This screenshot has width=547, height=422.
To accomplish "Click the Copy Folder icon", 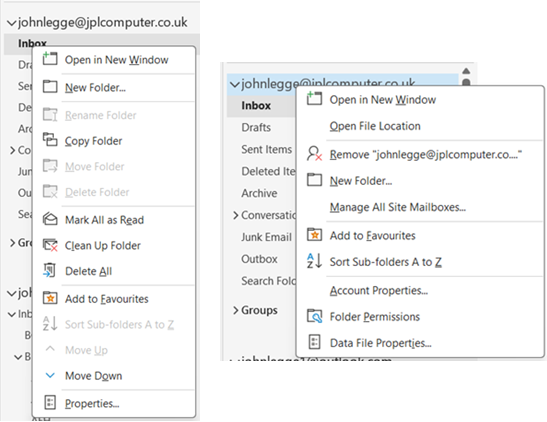I will [x=50, y=140].
